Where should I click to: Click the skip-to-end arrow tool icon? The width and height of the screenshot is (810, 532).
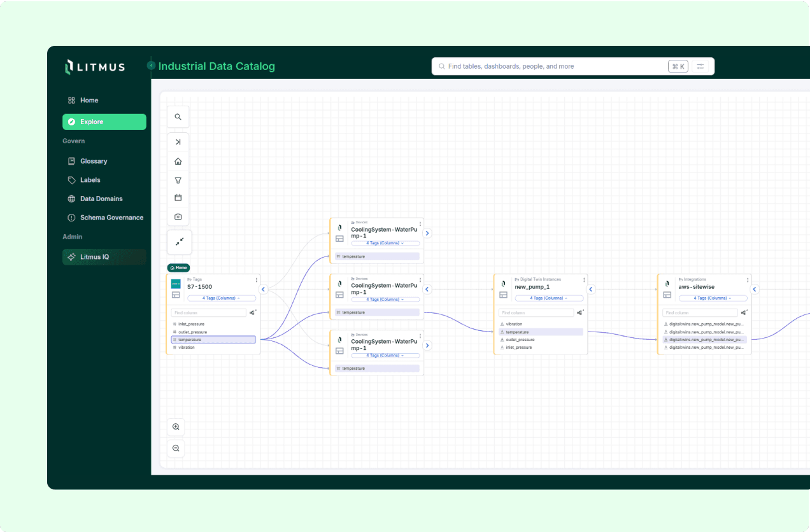tap(178, 142)
